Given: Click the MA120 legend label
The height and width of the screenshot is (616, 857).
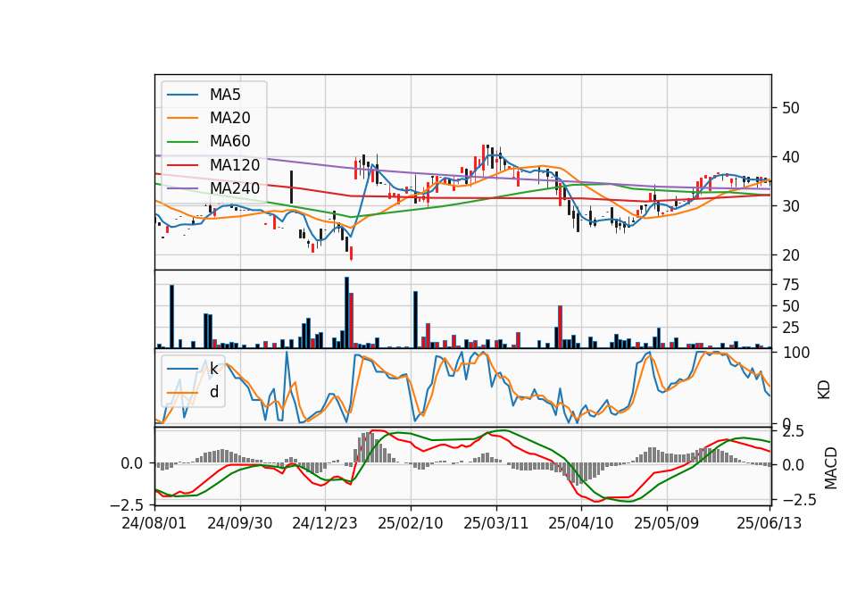Looking at the screenshot, I should [235, 165].
